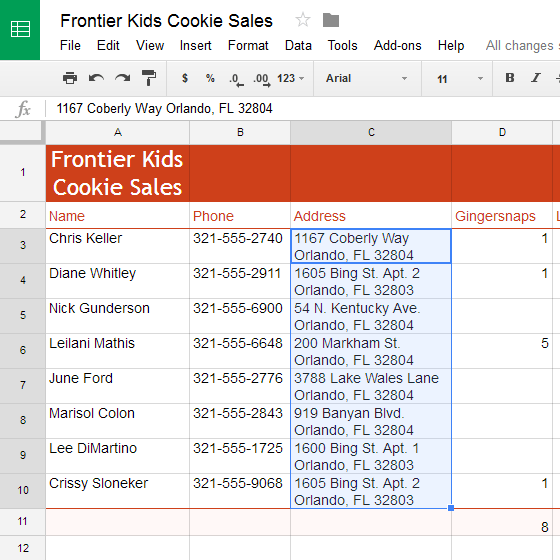
Task: Open the font size 11 dropdown
Action: click(460, 79)
